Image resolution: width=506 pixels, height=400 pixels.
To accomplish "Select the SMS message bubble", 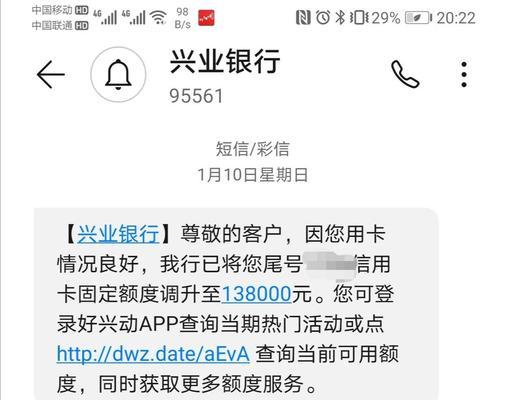I will 236,304.
